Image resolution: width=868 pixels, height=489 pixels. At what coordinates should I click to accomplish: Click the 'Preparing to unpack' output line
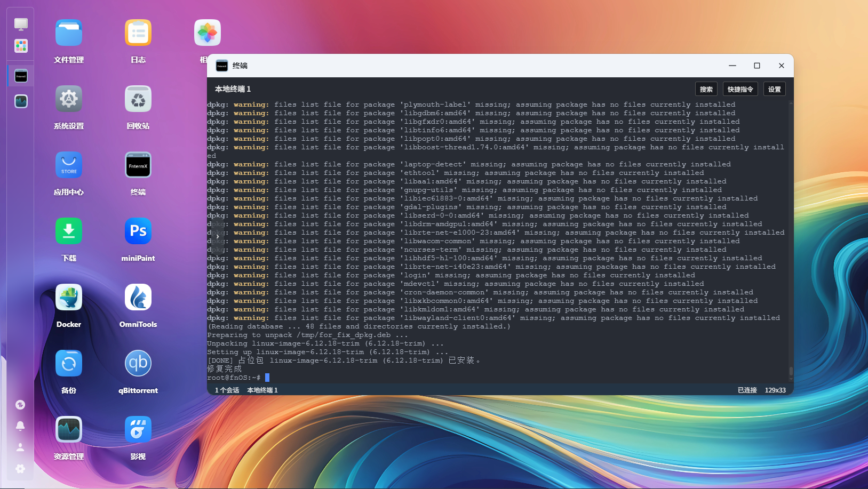coord(308,335)
